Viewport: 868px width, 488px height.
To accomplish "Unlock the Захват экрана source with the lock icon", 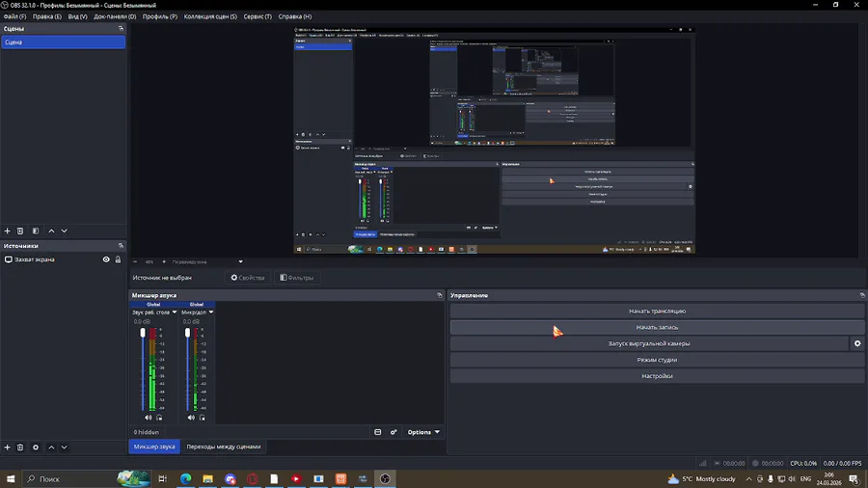I will [x=118, y=259].
